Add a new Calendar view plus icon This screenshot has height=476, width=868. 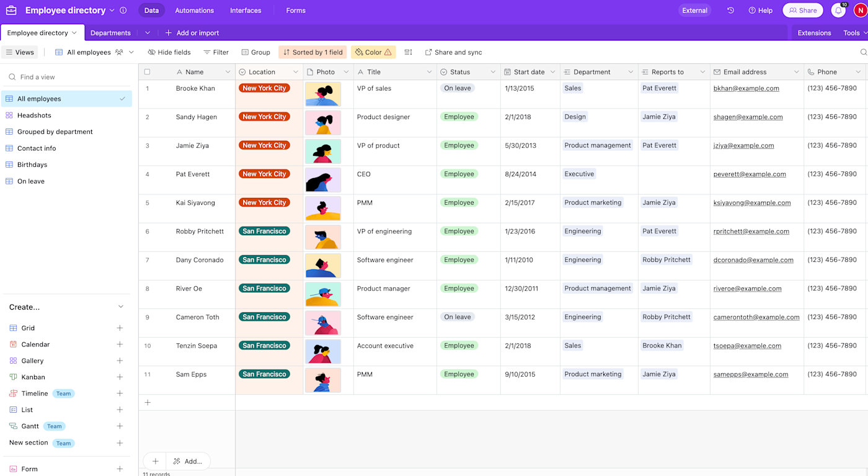pos(120,344)
